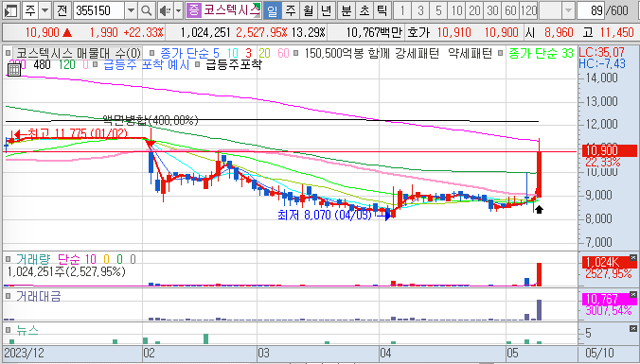
Task: Toggle the left side panel icon
Action: click(10, 10)
